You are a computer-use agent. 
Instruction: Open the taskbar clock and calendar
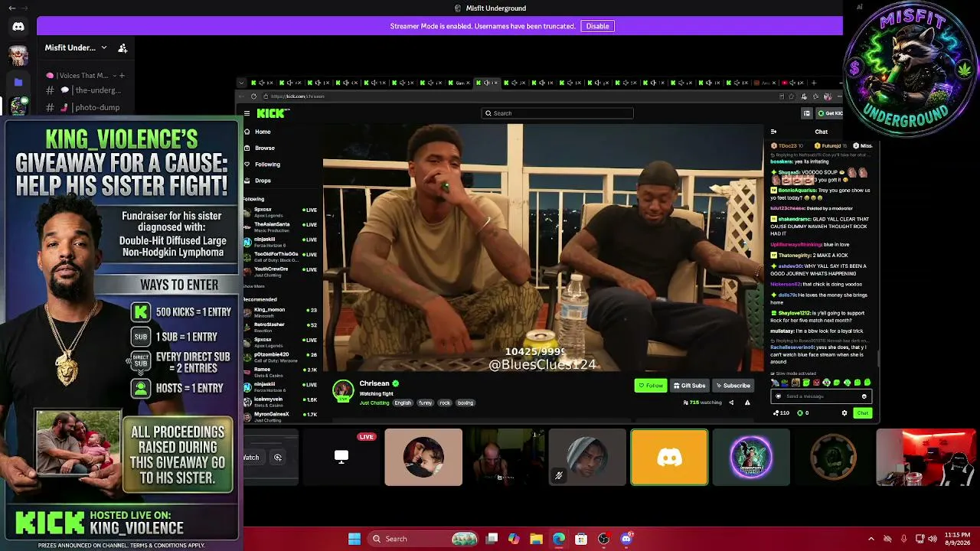click(x=957, y=539)
